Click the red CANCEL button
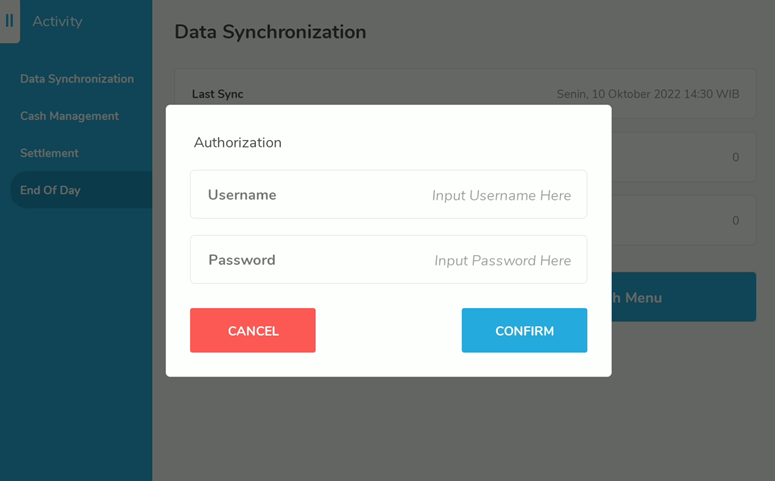This screenshot has width=775, height=481. 253,330
